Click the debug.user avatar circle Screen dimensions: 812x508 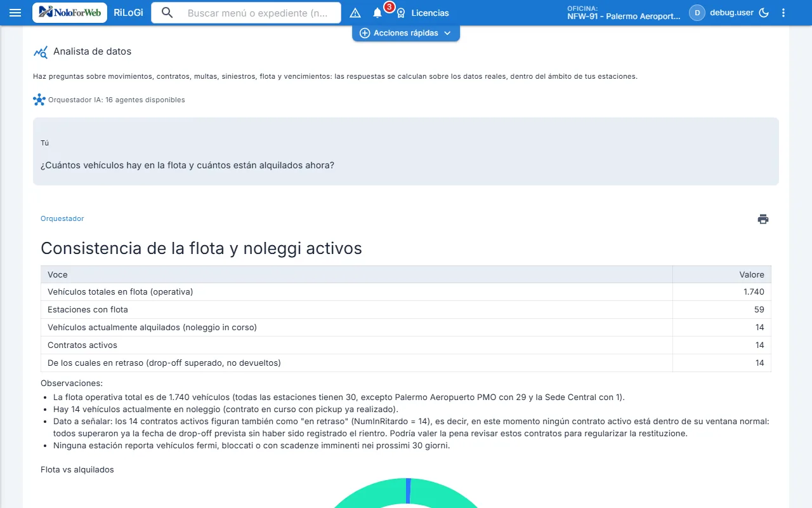click(x=697, y=13)
